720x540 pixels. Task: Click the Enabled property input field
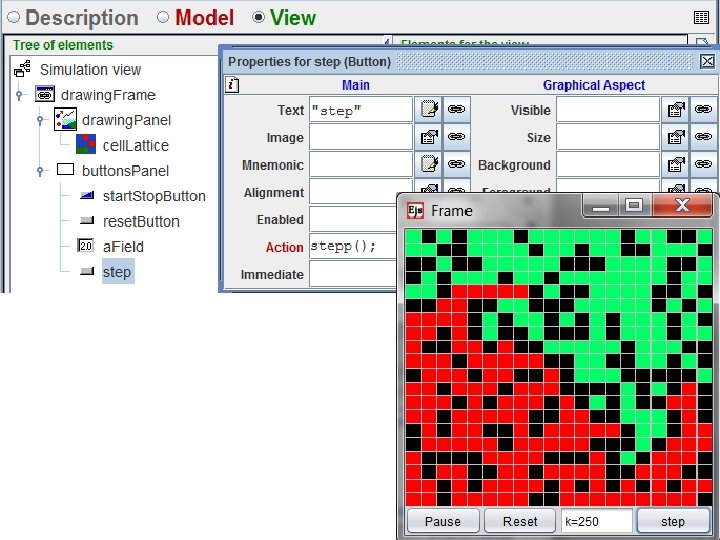353,219
